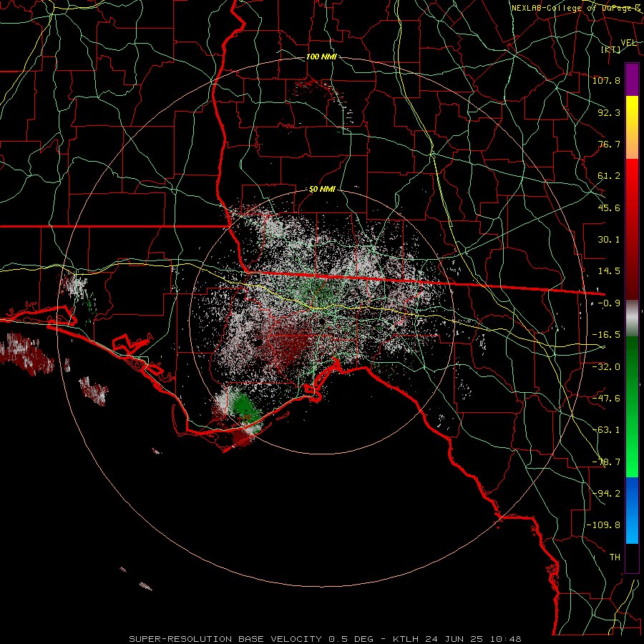Image resolution: width=644 pixels, height=644 pixels.
Task: Click the '[KT]' units label
Action: point(611,49)
